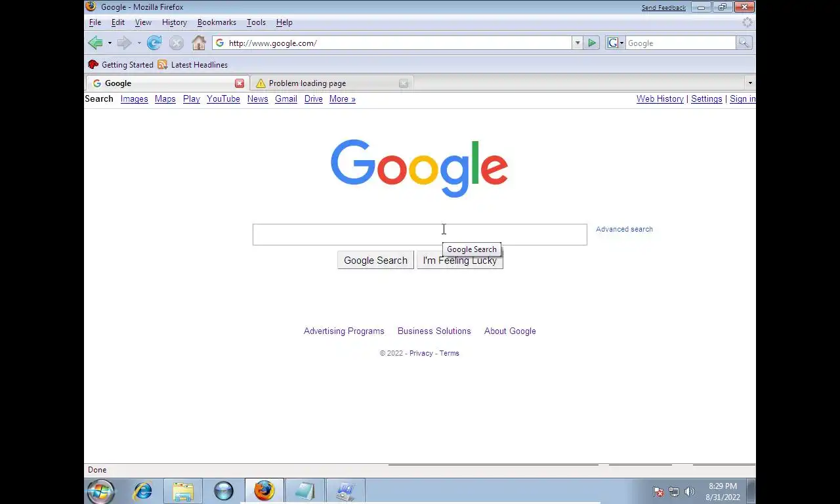This screenshot has width=840, height=504.
Task: Click the Google Search button
Action: coord(375,261)
